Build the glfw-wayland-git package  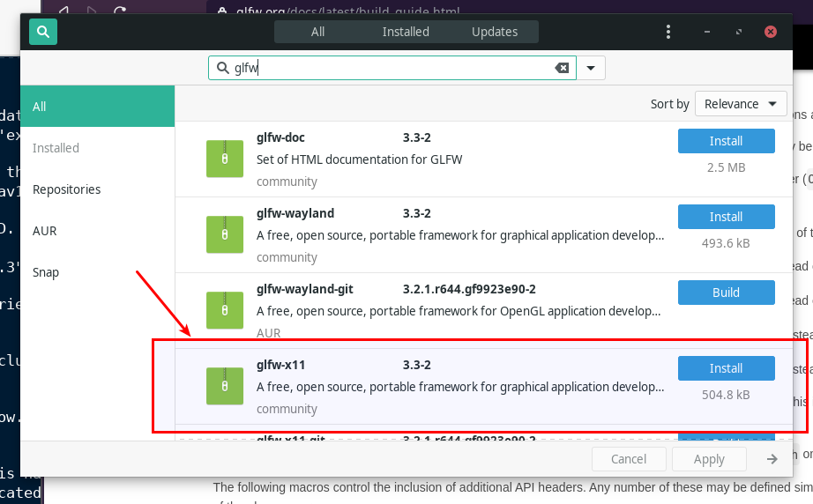[726, 293]
